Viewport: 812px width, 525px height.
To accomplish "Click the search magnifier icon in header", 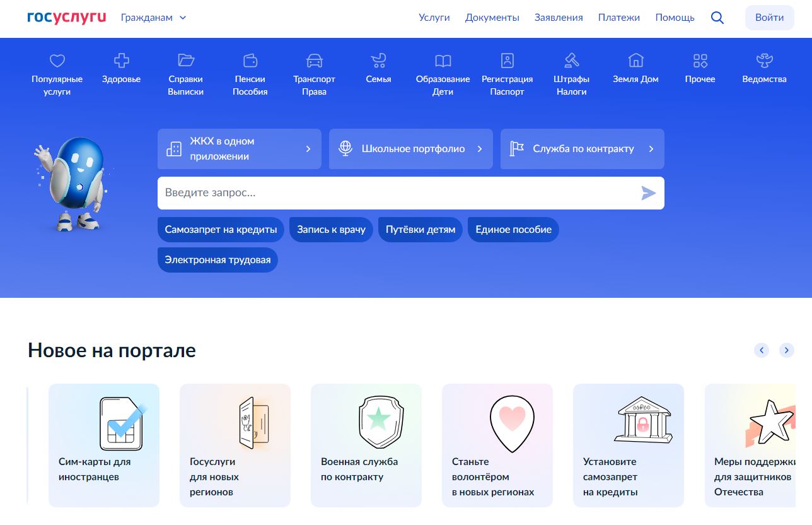I will click(x=717, y=18).
